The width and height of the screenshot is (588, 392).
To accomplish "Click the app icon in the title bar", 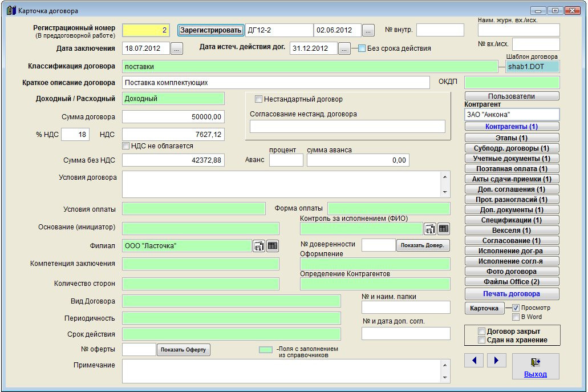I will point(11,10).
